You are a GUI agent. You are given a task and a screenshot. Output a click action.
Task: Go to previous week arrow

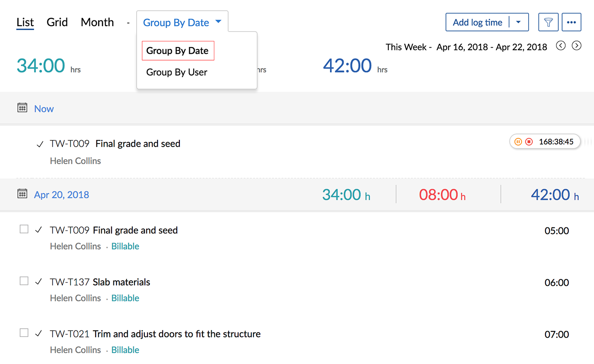coord(561,45)
